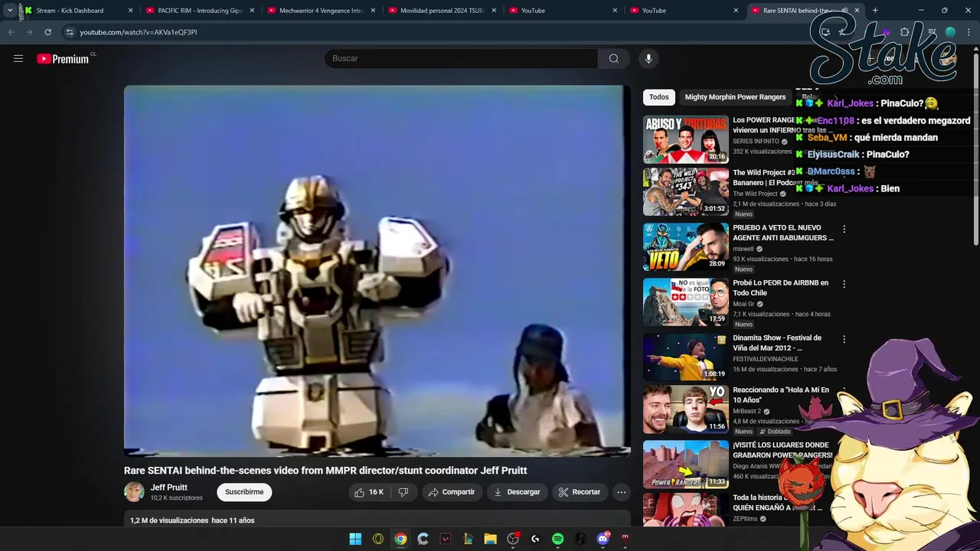Open Opera GX from the taskbar

[378, 539]
